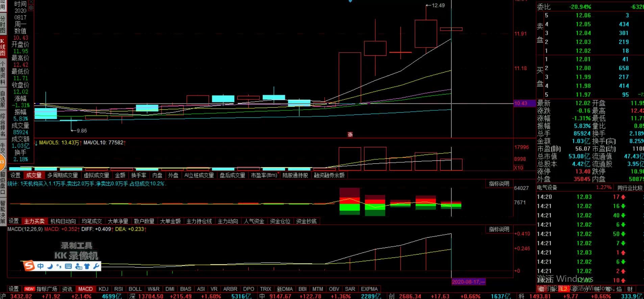This screenshot has width=644, height=299.
Task: Switch to KDJ indicator
Action: (103, 289)
